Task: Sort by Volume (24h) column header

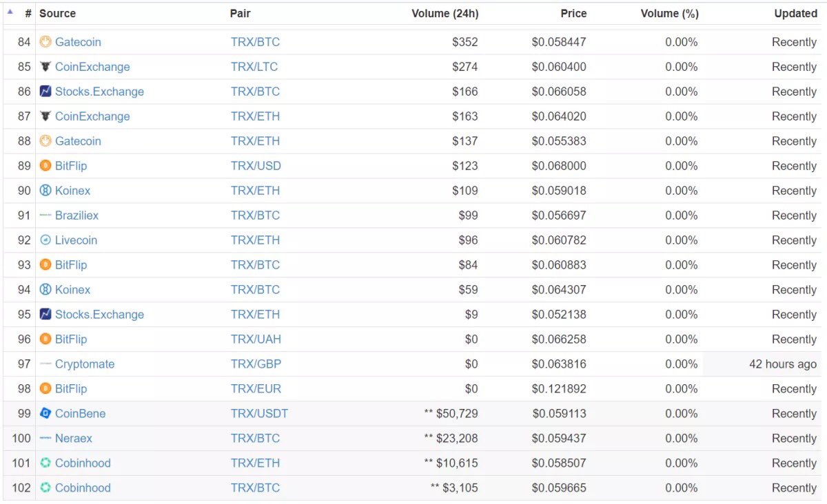Action: pos(445,13)
